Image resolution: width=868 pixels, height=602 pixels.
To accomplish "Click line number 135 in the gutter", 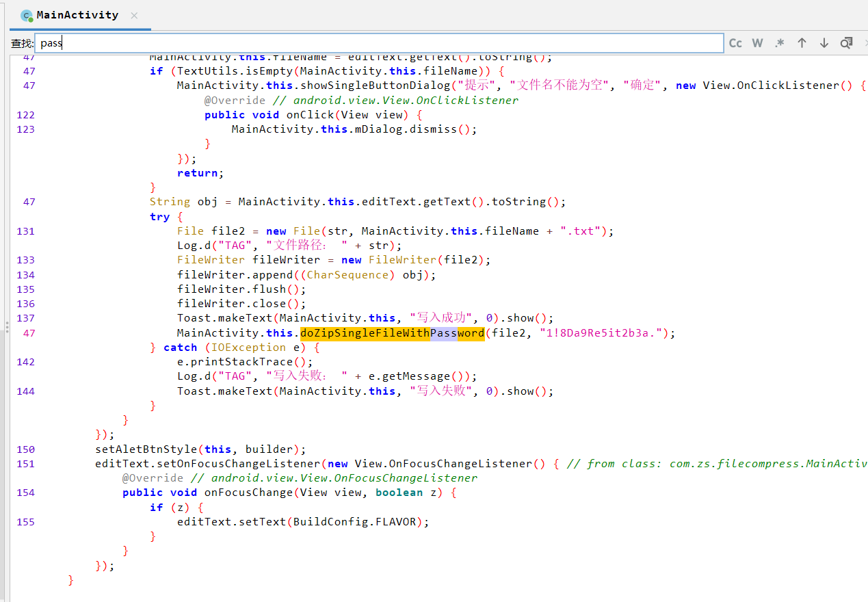I will coord(25,289).
